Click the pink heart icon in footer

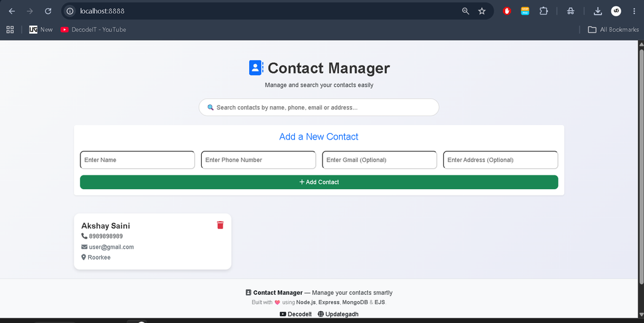tap(277, 302)
